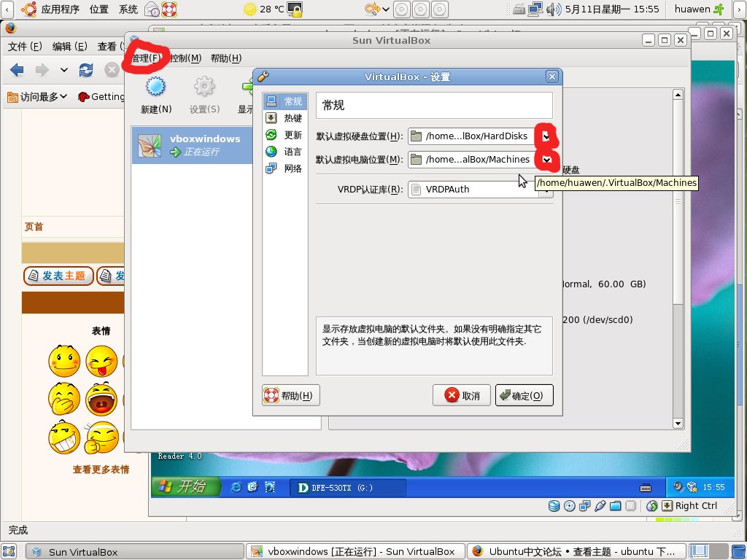
Task: Click the 开始 Start button in guest
Action: [x=186, y=486]
